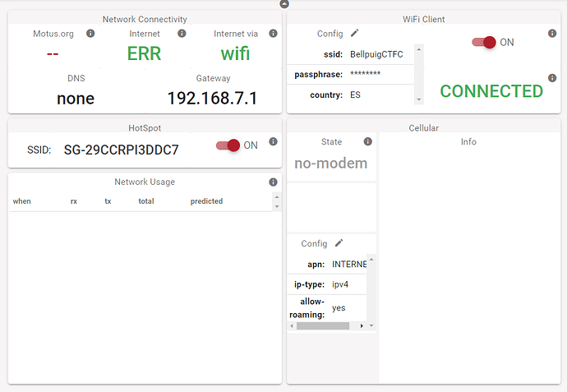
Task: Click info icon next to Cellular State
Action: [x=367, y=141]
